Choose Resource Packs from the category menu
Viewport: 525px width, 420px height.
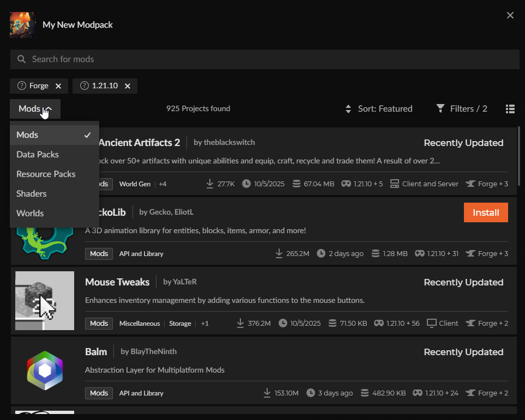(x=55, y=174)
